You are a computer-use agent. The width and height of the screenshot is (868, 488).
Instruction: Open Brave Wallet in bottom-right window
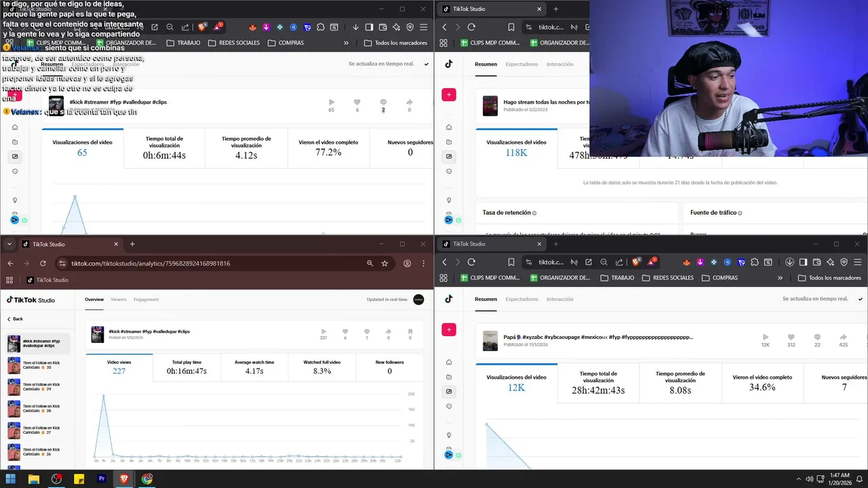click(x=817, y=262)
